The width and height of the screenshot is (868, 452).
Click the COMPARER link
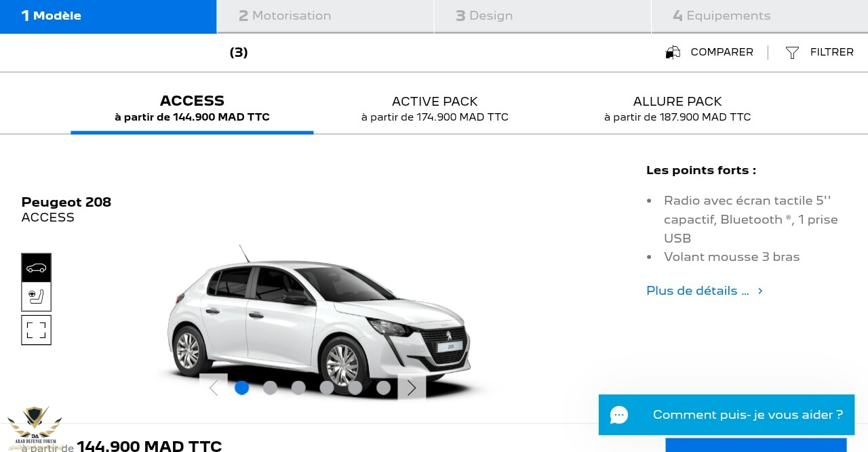click(x=722, y=52)
